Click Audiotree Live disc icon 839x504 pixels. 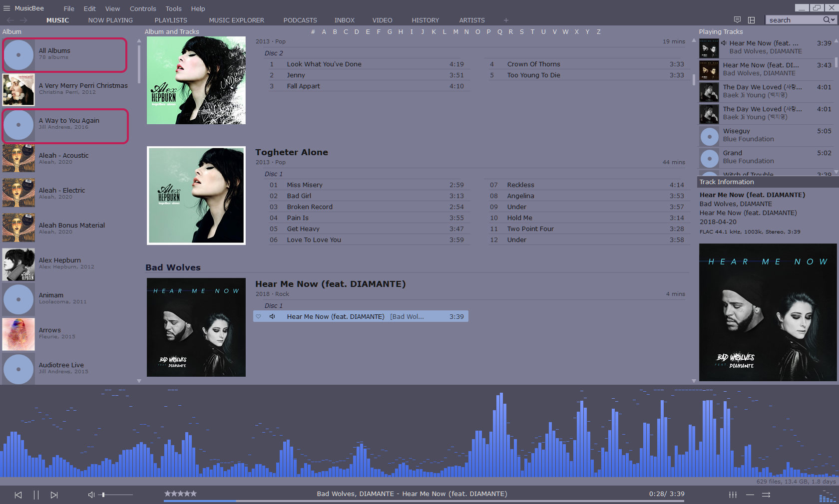coord(18,369)
